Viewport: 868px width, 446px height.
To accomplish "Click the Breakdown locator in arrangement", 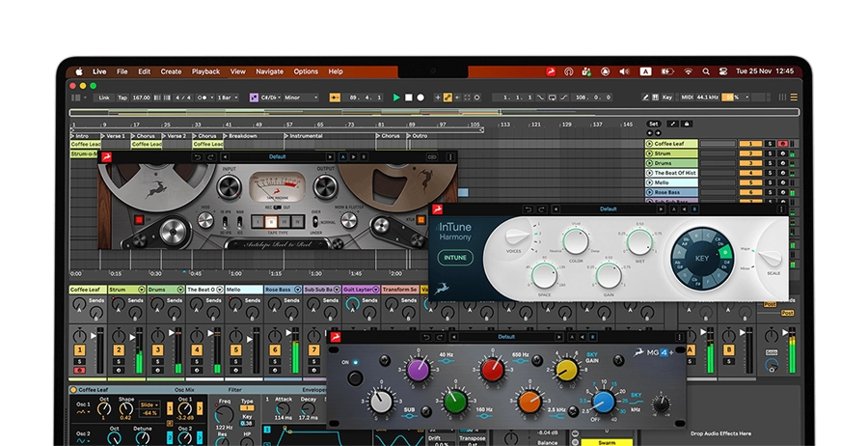I will (241, 136).
